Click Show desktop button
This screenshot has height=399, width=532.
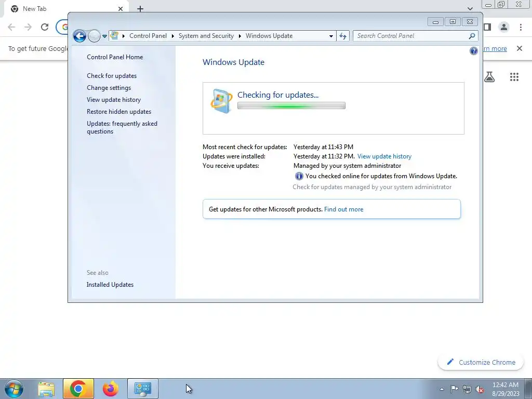click(x=528, y=389)
